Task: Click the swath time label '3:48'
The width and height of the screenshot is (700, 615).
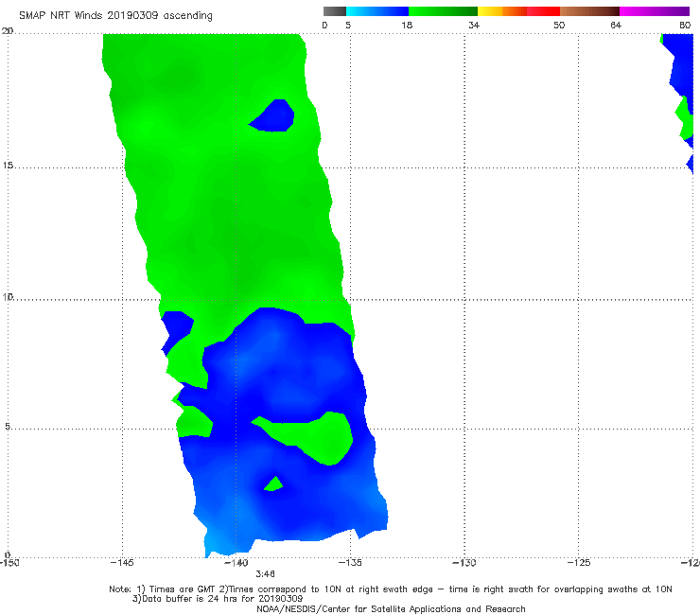Action: [x=265, y=574]
